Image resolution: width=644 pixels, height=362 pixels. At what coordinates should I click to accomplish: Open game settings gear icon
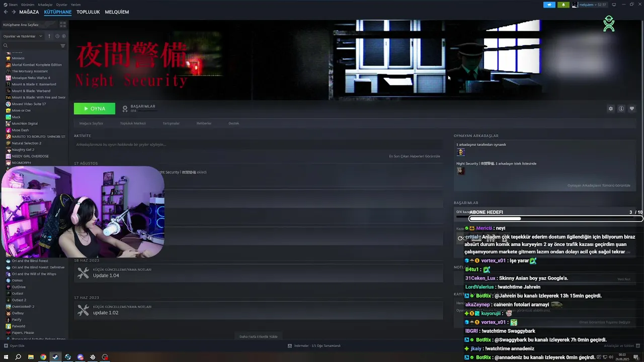[611, 109]
